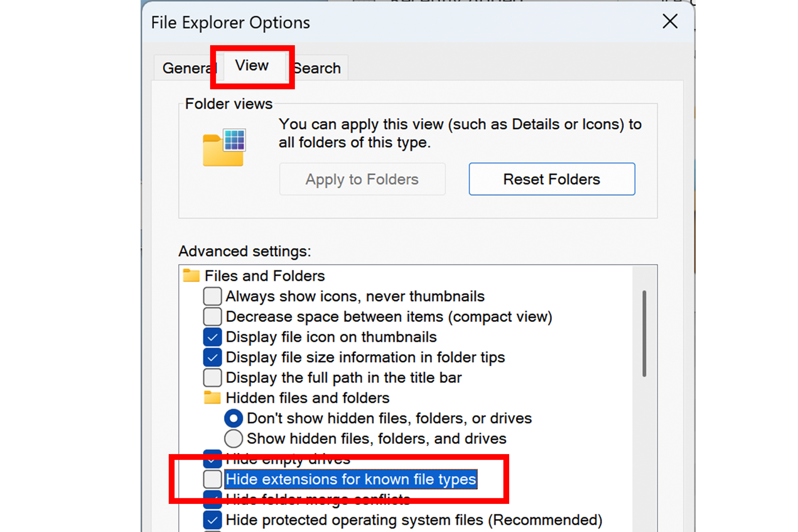This screenshot has width=798, height=532.
Task: Select Don't show hidden files radio button
Action: point(233,418)
